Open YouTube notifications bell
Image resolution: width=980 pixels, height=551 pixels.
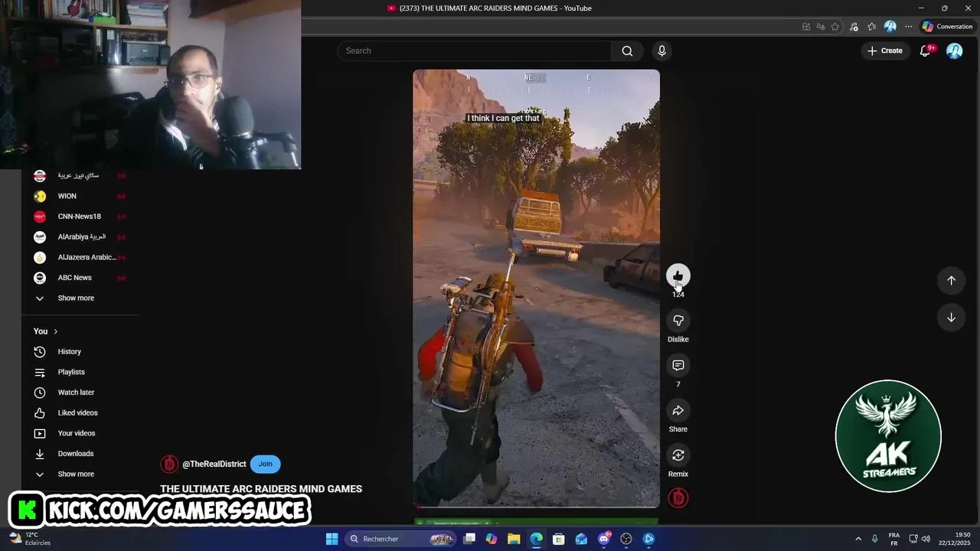coord(925,51)
